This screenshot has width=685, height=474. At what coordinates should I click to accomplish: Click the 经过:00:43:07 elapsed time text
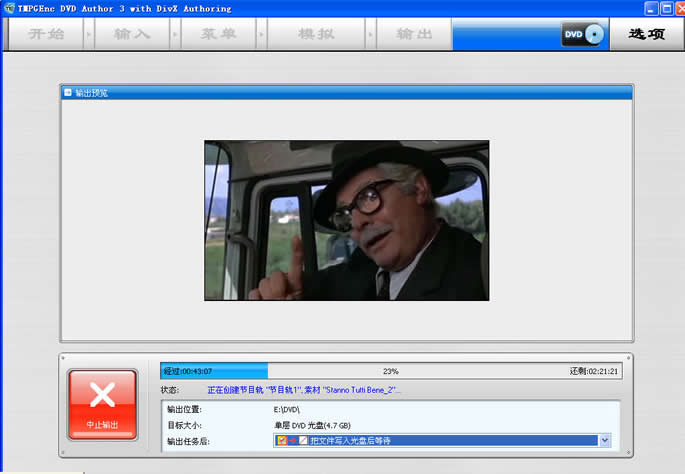pyautogui.click(x=188, y=371)
